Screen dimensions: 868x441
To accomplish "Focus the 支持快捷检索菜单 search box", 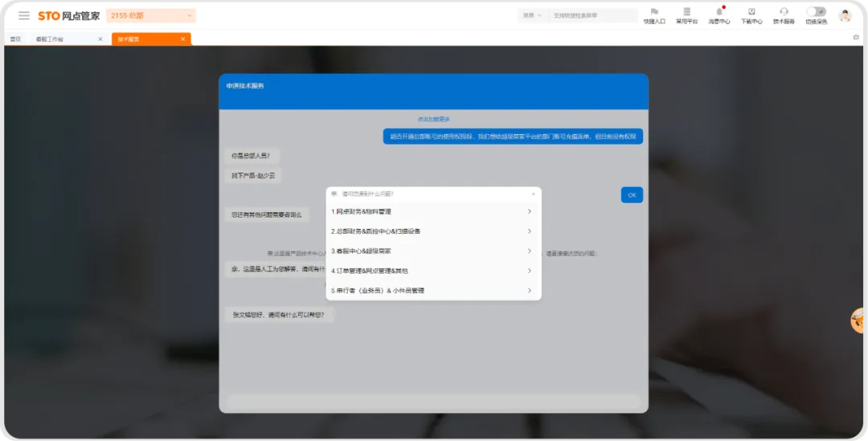I will (593, 15).
